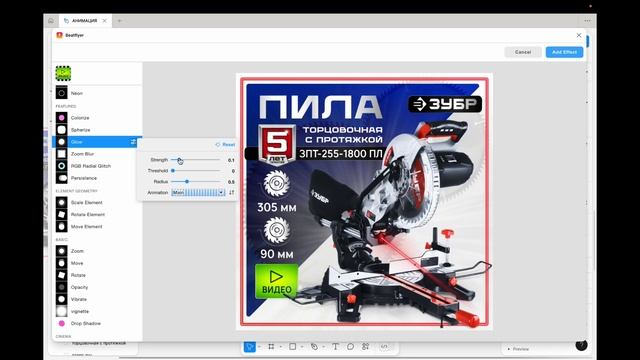Expand Rectangle tool options arrow

302,347
